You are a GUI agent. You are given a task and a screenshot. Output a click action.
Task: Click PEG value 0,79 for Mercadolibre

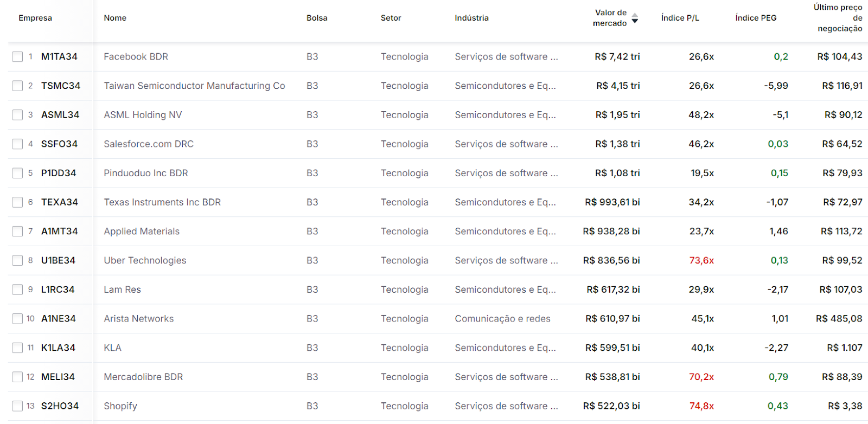[x=778, y=377]
